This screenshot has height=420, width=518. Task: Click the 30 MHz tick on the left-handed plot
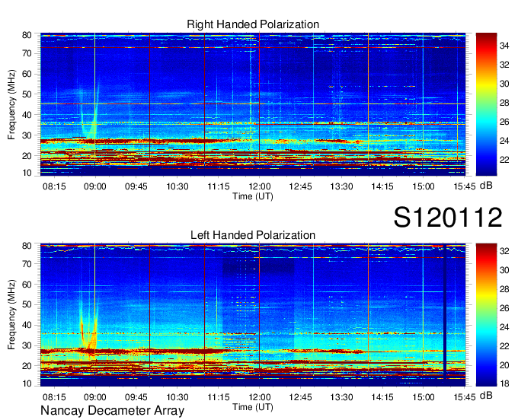(27, 345)
